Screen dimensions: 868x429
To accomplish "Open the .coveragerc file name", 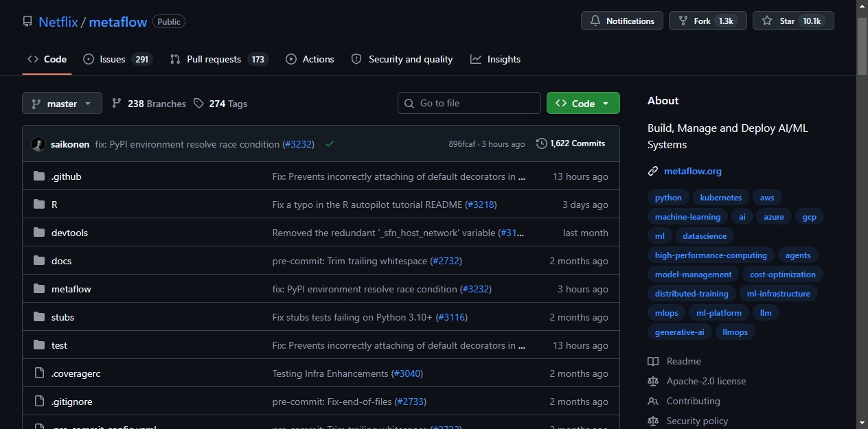I will [76, 373].
